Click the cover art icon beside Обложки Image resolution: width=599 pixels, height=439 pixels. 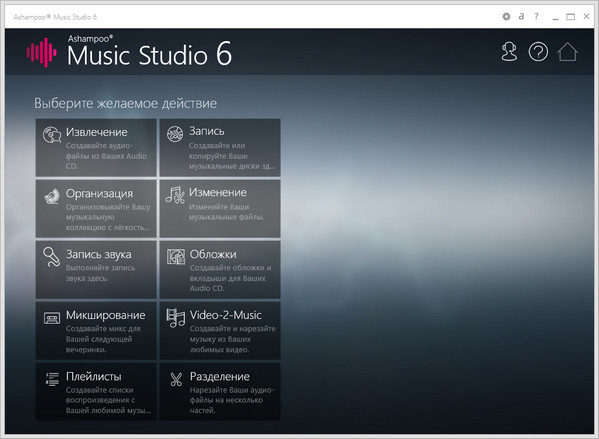176,257
